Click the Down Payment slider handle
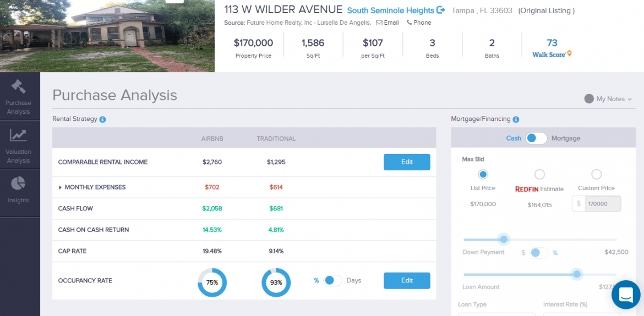Viewport: 644px width, 316px height. (503, 240)
